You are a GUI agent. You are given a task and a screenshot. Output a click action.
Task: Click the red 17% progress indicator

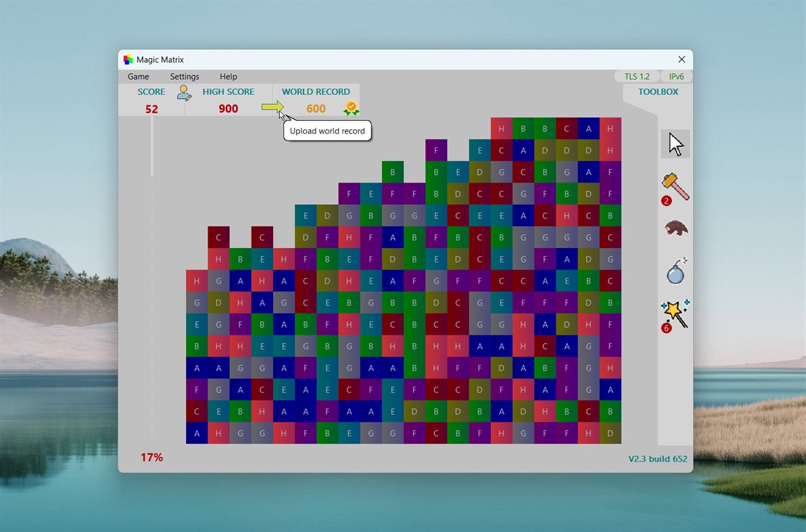tap(153, 457)
